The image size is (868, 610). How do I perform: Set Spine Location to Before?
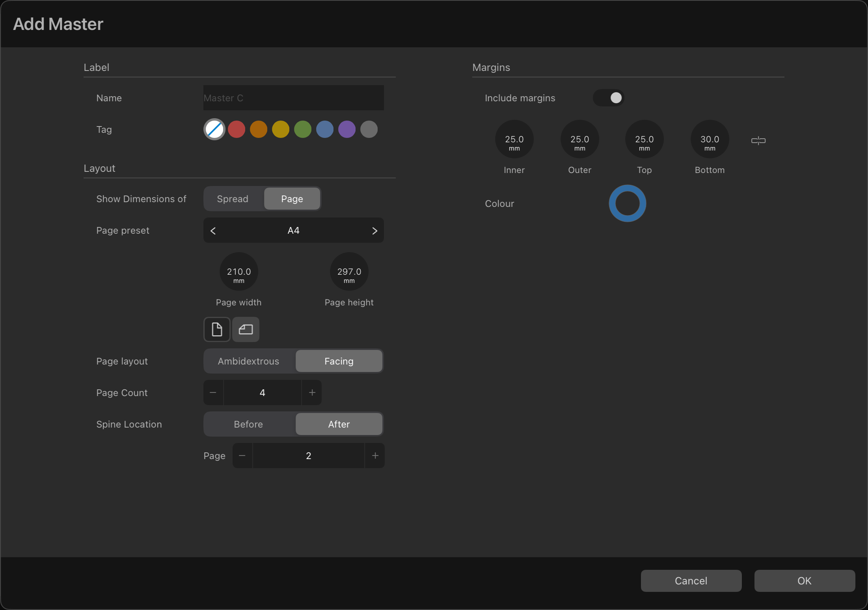coord(249,424)
